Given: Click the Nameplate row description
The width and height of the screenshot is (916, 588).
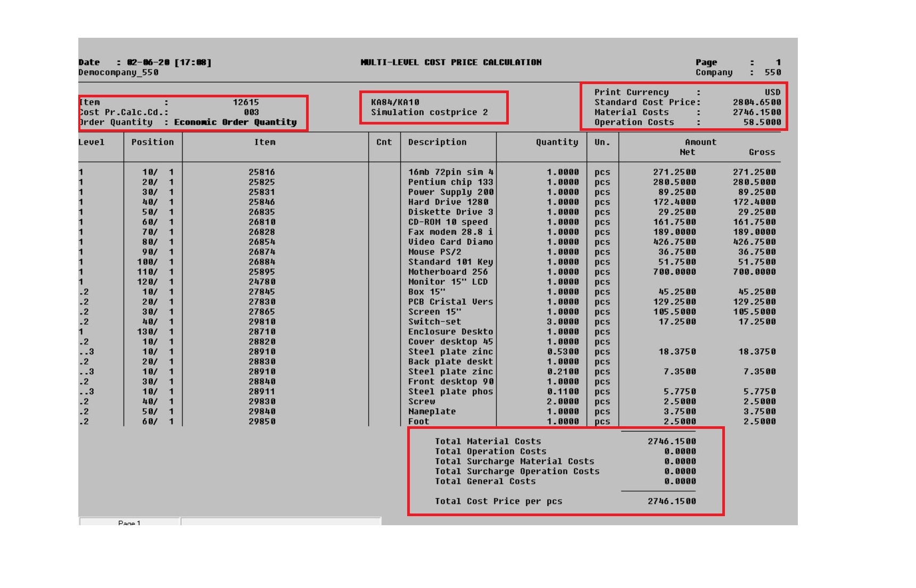Looking at the screenshot, I should click(432, 411).
